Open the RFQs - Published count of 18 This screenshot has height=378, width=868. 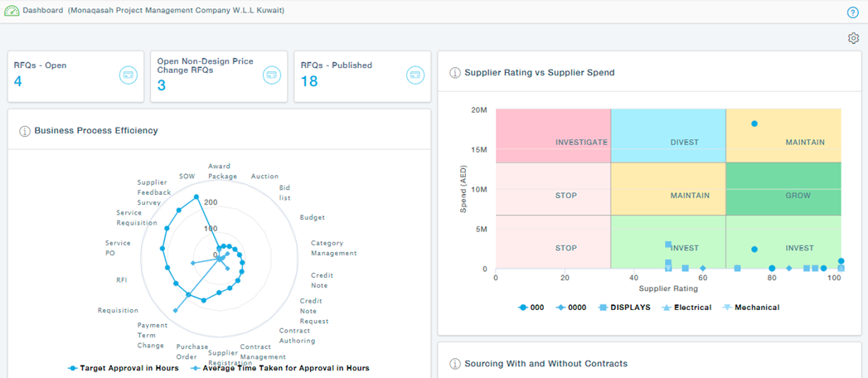[308, 81]
